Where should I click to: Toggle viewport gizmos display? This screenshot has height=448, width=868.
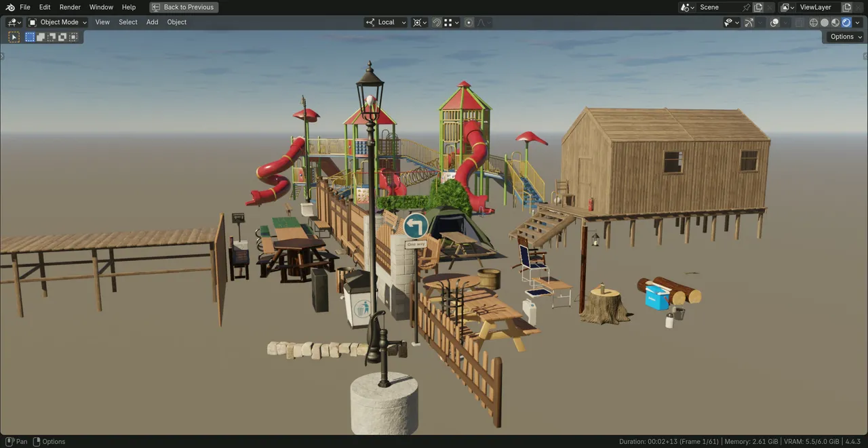tap(749, 22)
